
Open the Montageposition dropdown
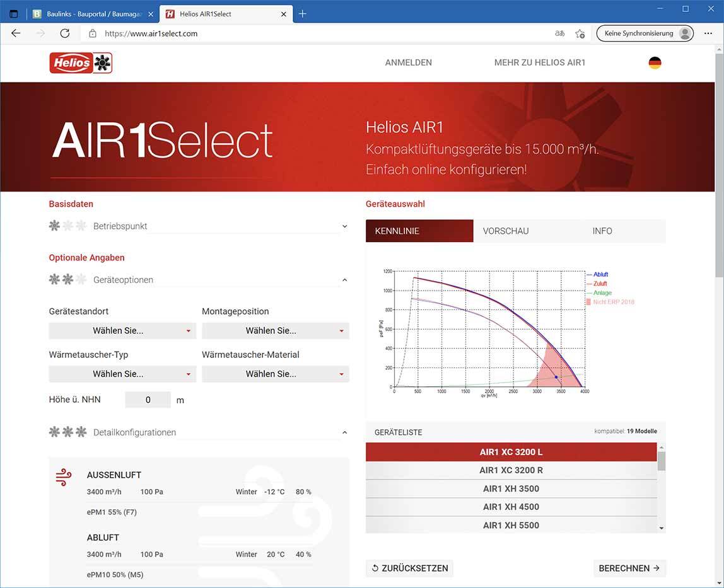pyautogui.click(x=275, y=330)
